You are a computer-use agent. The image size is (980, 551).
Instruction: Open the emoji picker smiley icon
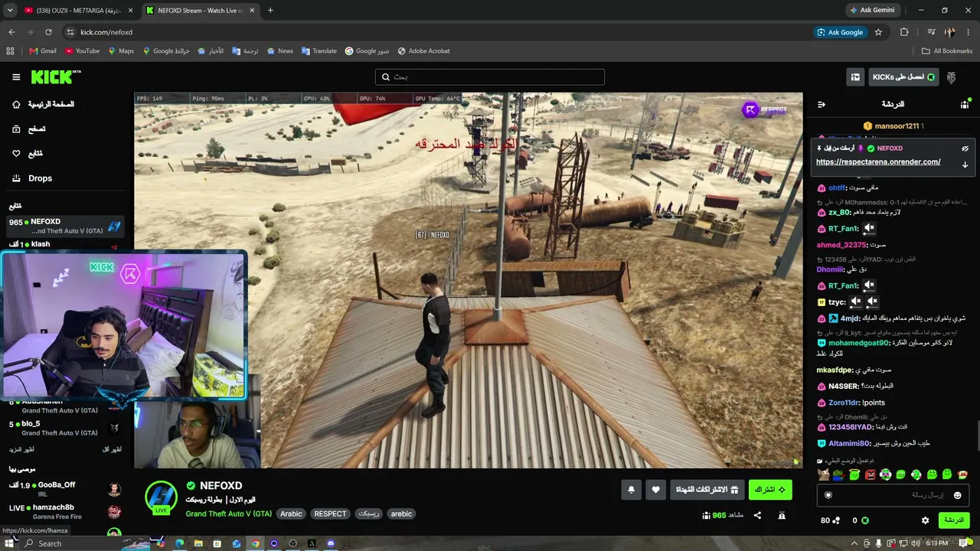[957, 495]
